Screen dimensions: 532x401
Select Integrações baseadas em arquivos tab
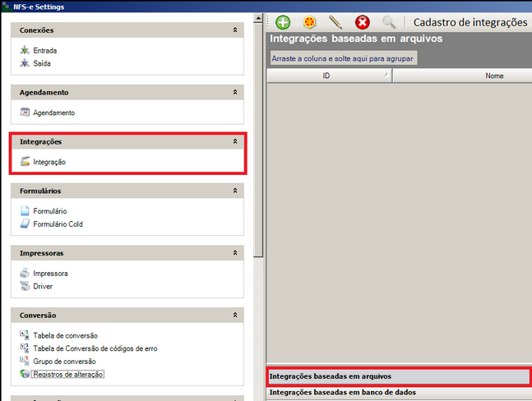399,376
